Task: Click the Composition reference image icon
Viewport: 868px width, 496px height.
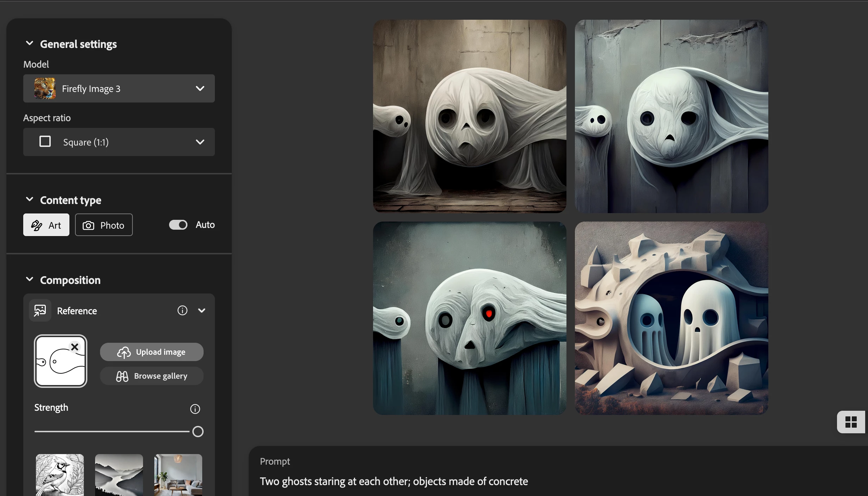Action: 40,310
